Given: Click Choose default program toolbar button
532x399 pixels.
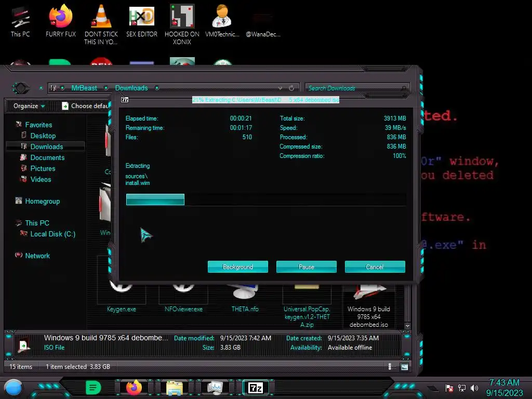Looking at the screenshot, I should [85, 106].
